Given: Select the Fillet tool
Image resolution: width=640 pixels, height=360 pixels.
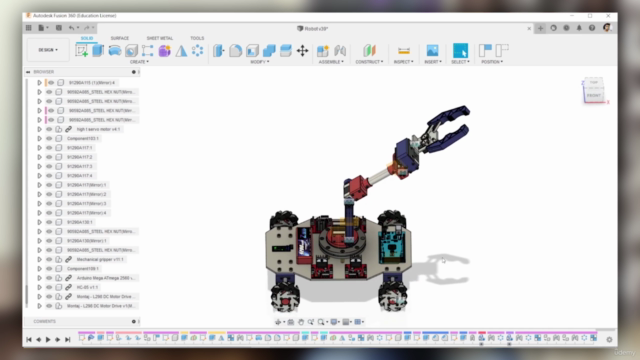Looking at the screenshot, I should click(x=236, y=51).
